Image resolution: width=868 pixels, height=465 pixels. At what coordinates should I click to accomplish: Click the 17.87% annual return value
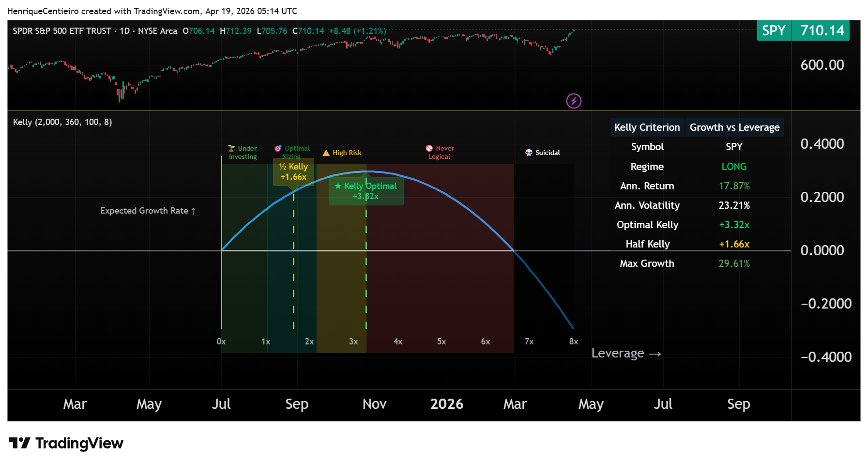click(x=734, y=186)
